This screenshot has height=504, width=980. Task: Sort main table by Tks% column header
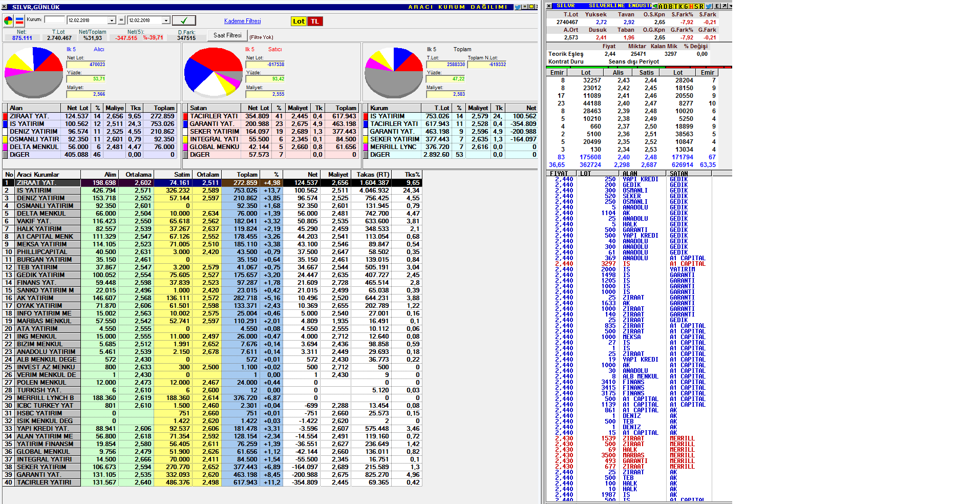(x=407, y=175)
